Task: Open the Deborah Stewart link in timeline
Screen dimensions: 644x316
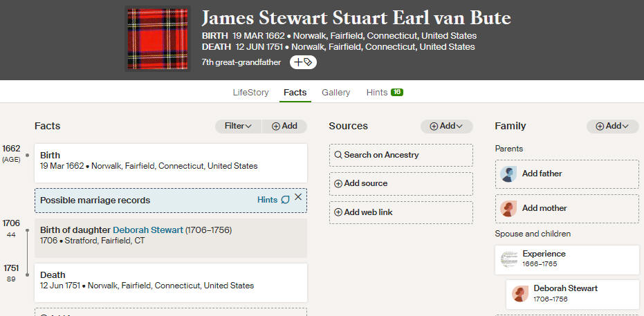Action: pyautogui.click(x=148, y=230)
